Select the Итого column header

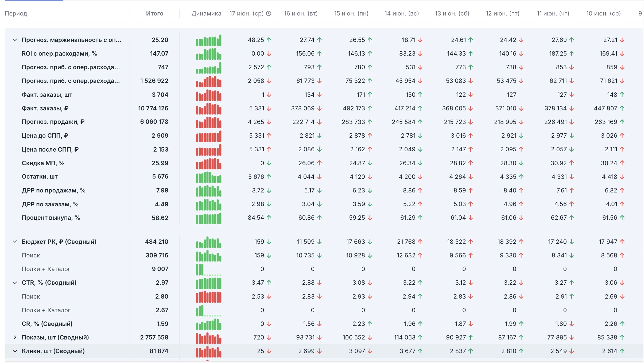click(155, 13)
